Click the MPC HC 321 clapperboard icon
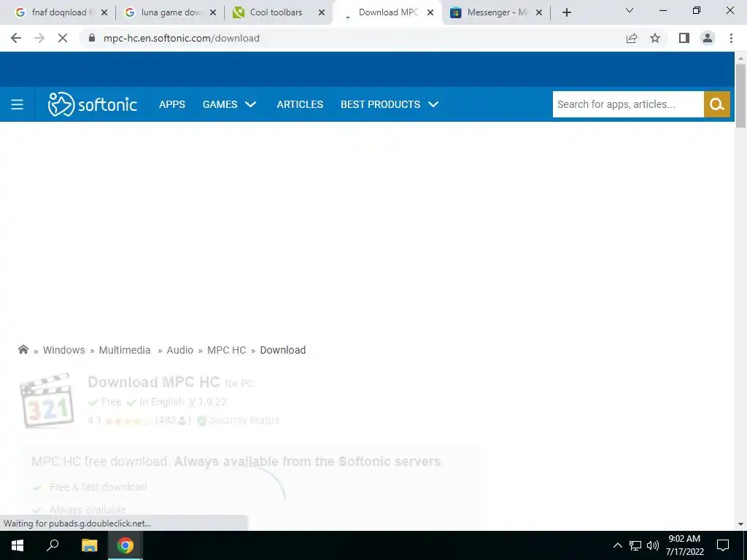Viewport: 747px width, 560px height. [47, 400]
